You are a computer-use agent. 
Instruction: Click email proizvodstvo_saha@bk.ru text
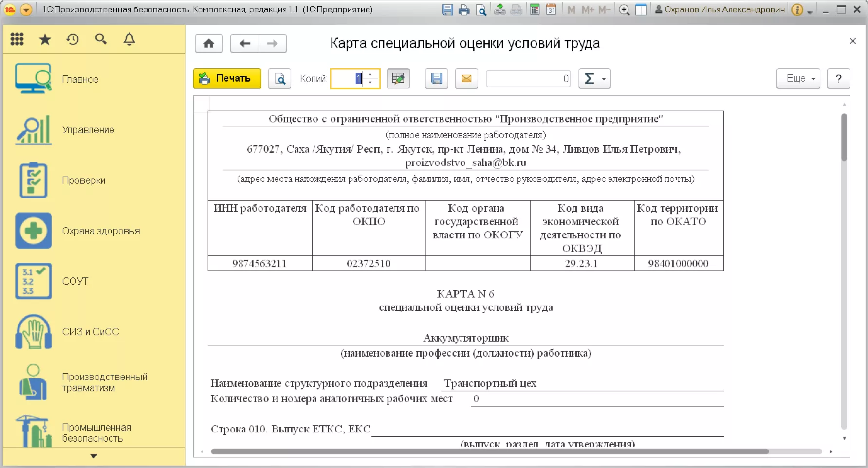click(465, 162)
